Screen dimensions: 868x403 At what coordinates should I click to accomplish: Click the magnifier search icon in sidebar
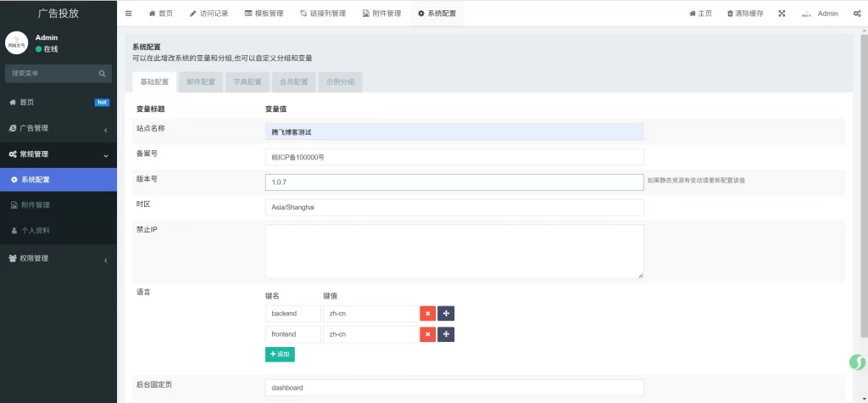click(102, 73)
